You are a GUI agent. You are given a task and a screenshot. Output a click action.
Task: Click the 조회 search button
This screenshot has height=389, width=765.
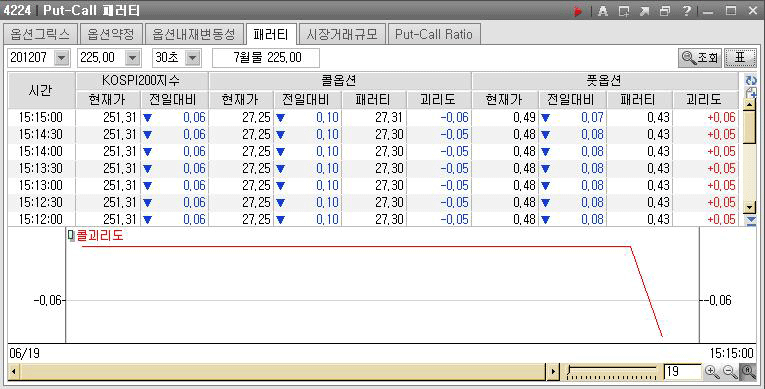pyautogui.click(x=700, y=58)
